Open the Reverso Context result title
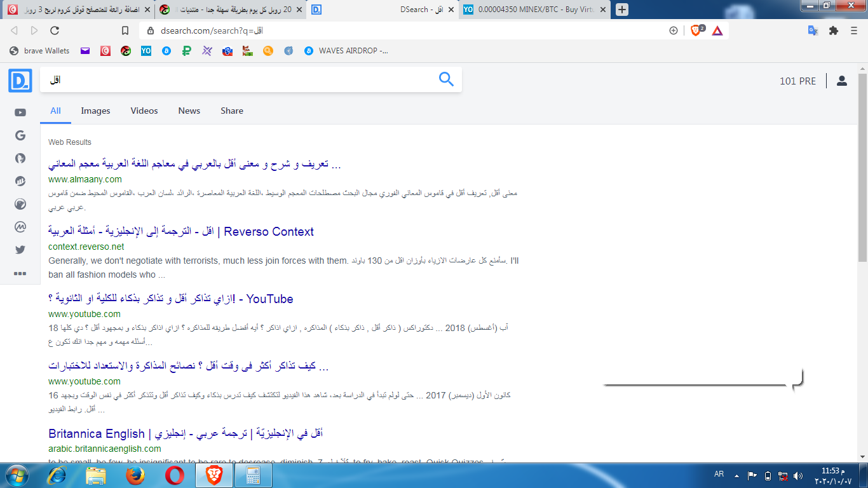868x488 pixels. [x=181, y=232]
